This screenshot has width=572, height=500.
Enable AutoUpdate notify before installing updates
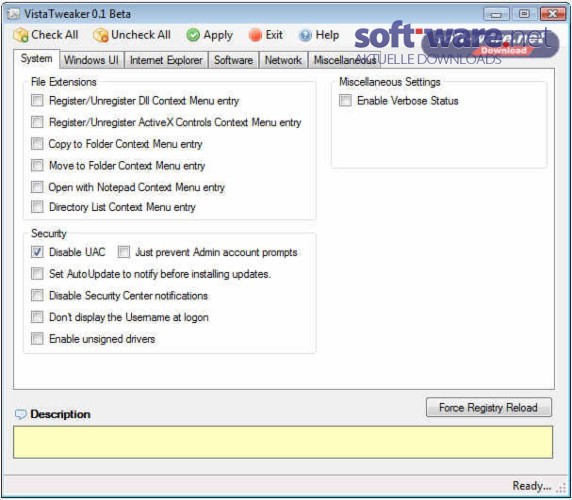click(x=37, y=274)
